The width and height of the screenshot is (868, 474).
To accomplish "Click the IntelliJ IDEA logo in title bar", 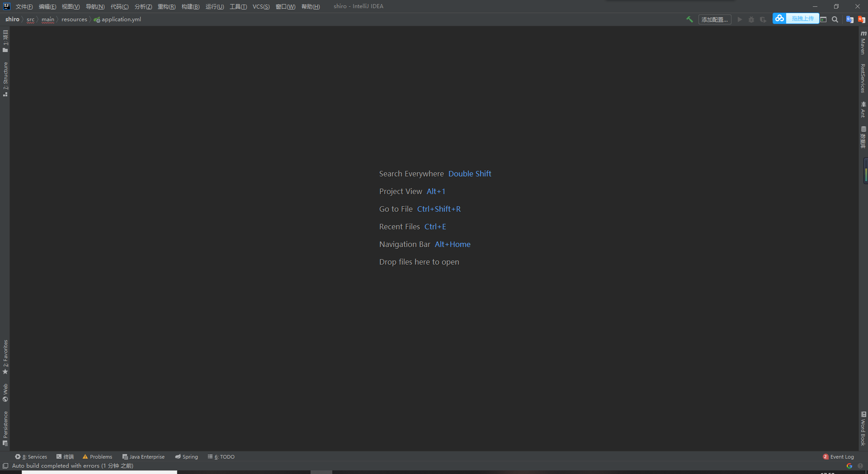I will point(6,6).
